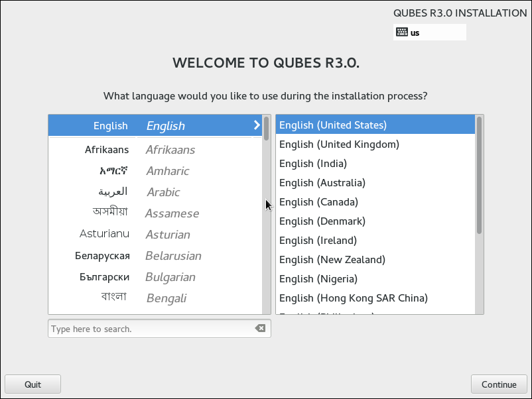The width and height of the screenshot is (532, 399).
Task: Pick Bulgarian from the list
Action: coord(155,277)
